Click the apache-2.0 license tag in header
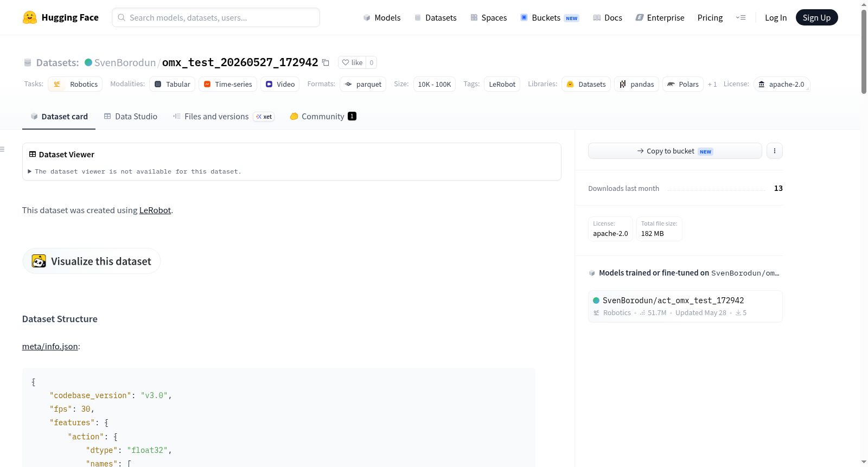The height and width of the screenshot is (467, 868). [x=782, y=84]
